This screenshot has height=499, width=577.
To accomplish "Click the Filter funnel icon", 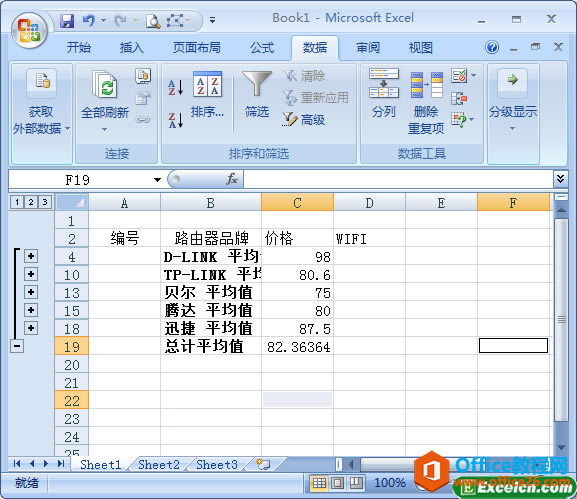I will [256, 85].
